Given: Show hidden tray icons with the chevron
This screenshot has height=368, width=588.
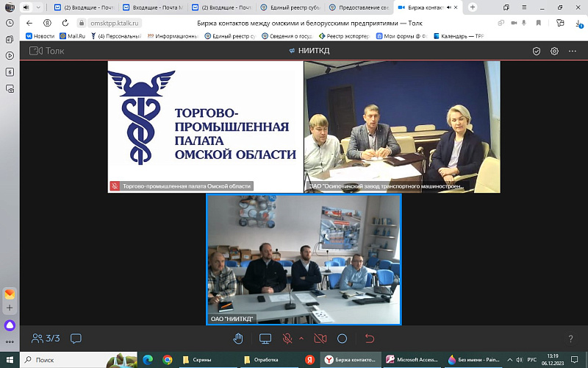Looking at the screenshot, I should click(x=509, y=360).
